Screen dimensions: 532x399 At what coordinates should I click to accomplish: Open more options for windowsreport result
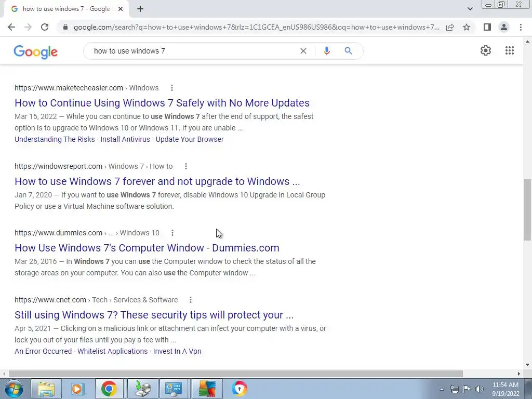(x=186, y=166)
